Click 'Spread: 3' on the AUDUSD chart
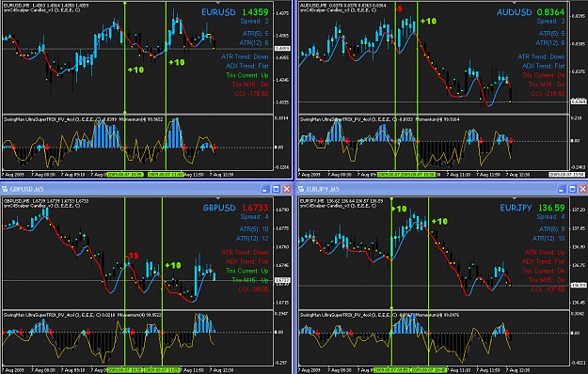The height and width of the screenshot is (374, 588). tap(550, 22)
